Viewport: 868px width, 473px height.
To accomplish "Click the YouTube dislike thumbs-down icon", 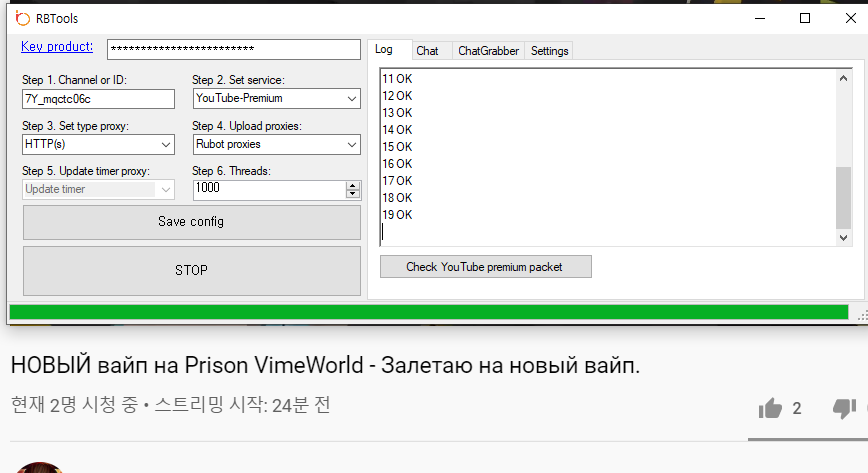I will click(x=844, y=408).
